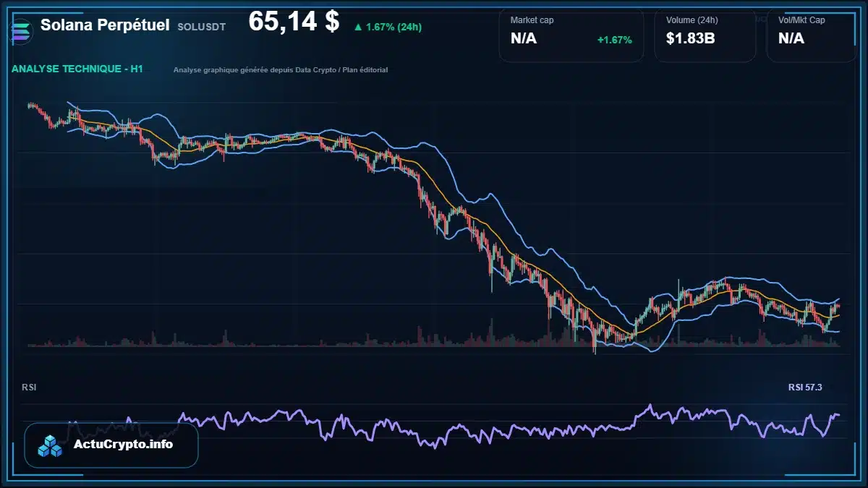Image resolution: width=868 pixels, height=488 pixels.
Task: Open the ActuCrypto.info link
Action: tap(124, 445)
